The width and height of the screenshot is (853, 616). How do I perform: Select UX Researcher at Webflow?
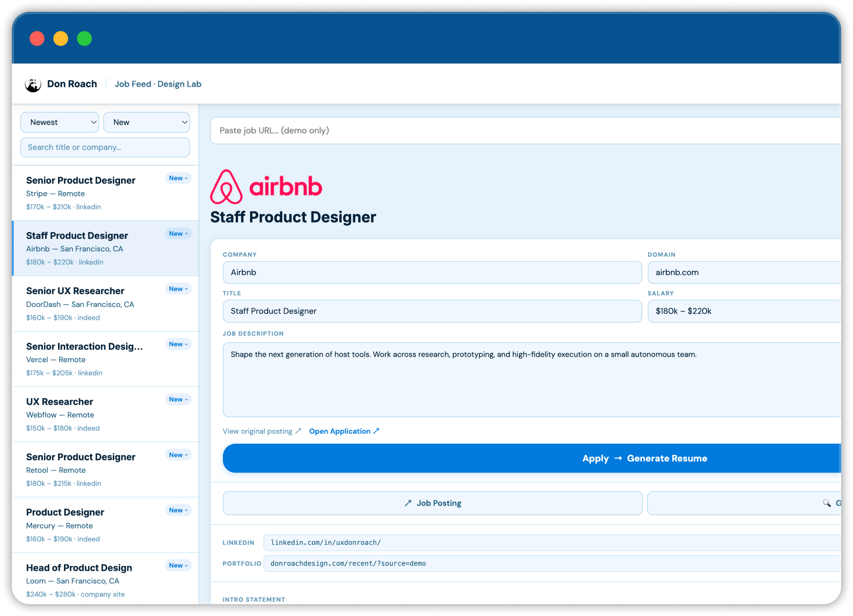(105, 415)
